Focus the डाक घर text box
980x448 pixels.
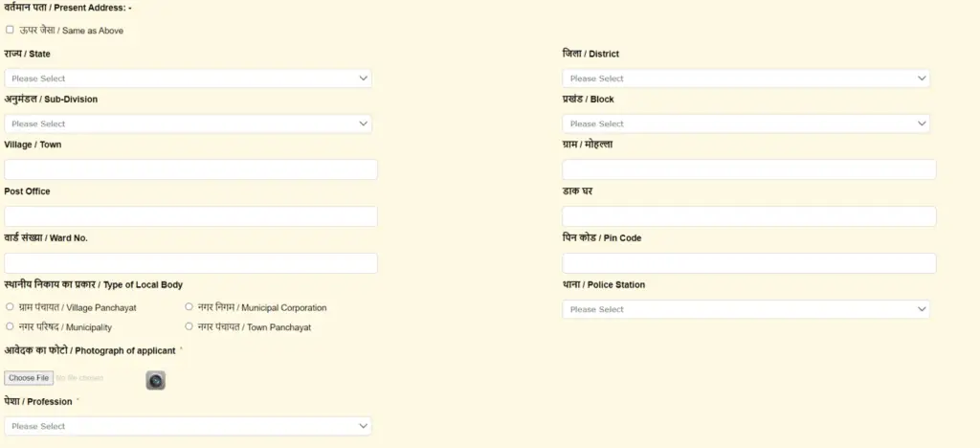point(748,216)
